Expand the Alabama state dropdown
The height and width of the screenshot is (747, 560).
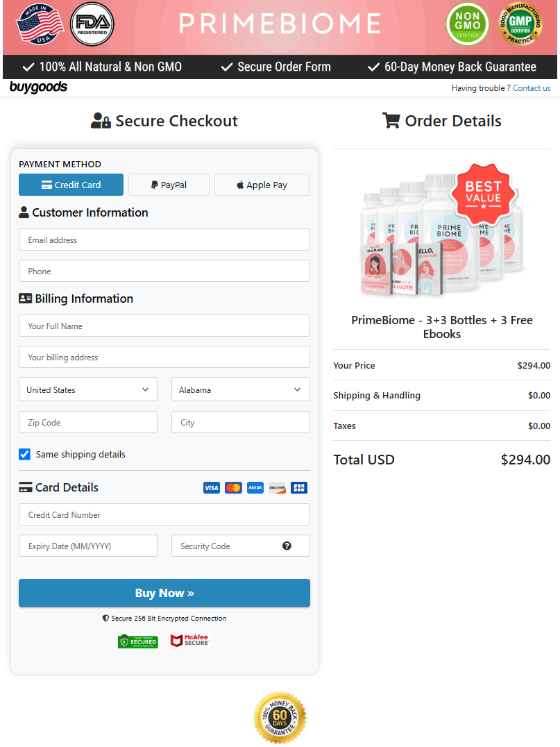click(240, 389)
